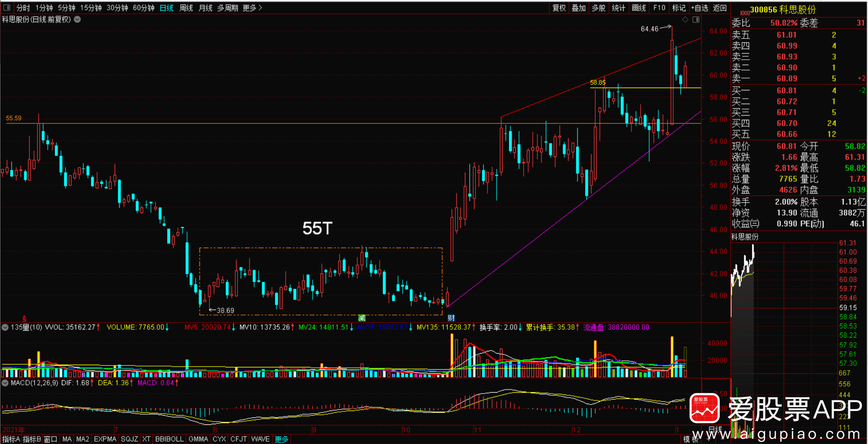Click the diamond marker icon above the chart

click(685, 19)
